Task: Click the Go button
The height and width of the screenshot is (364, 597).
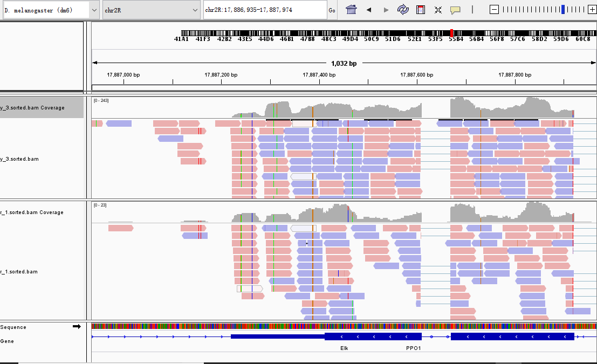Action: [x=332, y=10]
